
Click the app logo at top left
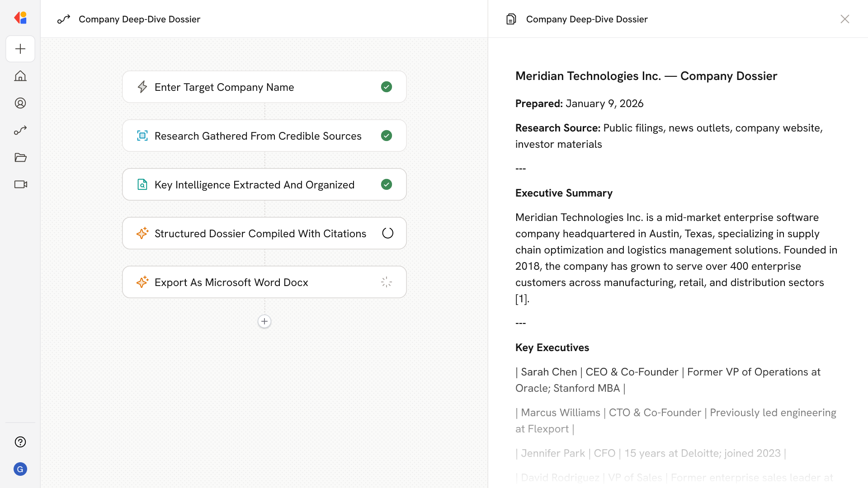tap(20, 18)
